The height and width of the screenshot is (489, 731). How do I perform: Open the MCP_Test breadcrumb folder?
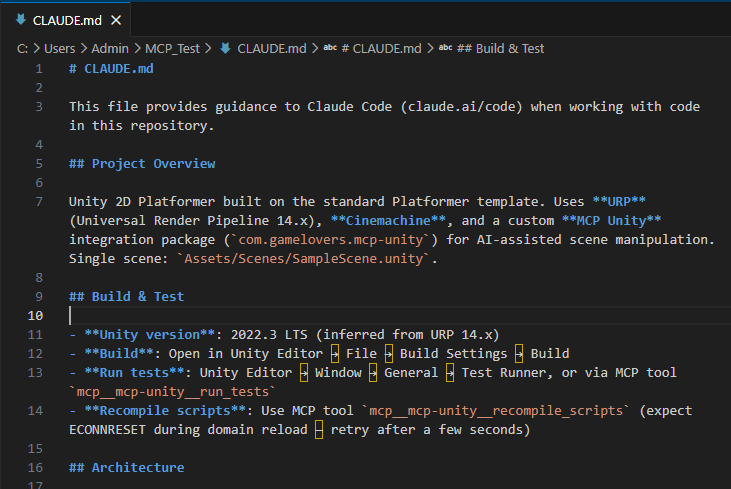pyautogui.click(x=172, y=48)
